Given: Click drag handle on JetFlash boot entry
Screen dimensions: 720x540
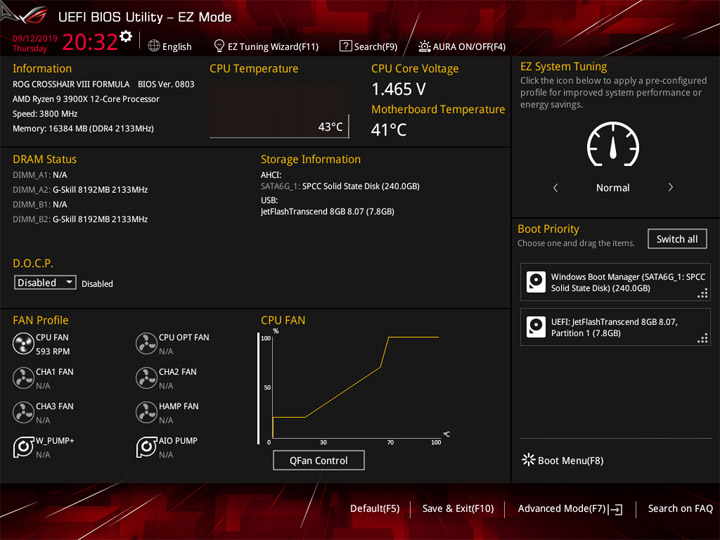Looking at the screenshot, I should coord(703,338).
